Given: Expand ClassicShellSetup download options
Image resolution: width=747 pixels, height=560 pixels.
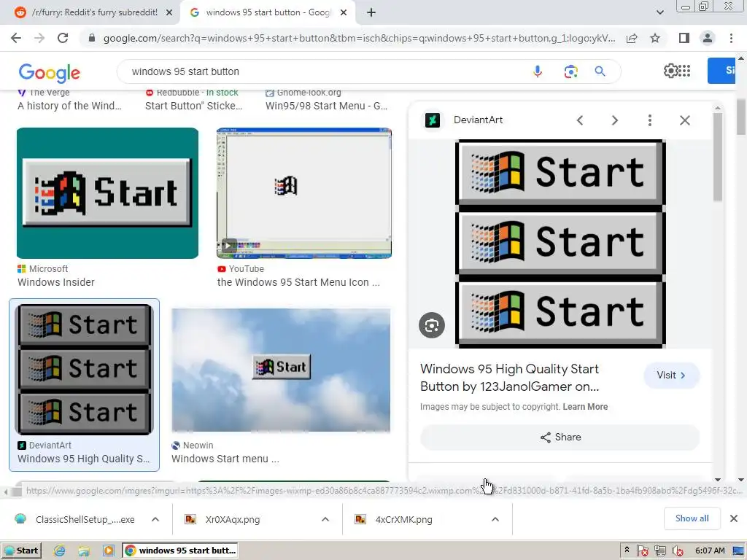Looking at the screenshot, I should point(155,519).
